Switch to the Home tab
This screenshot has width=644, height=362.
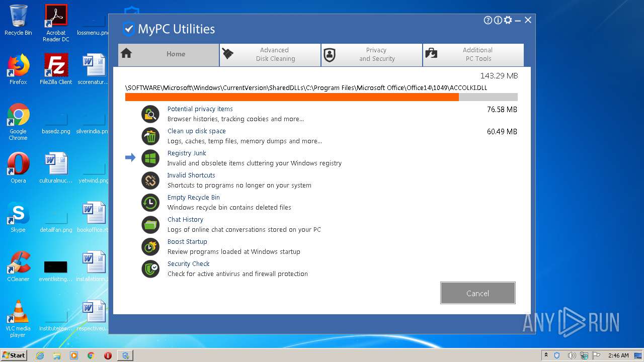click(x=169, y=54)
